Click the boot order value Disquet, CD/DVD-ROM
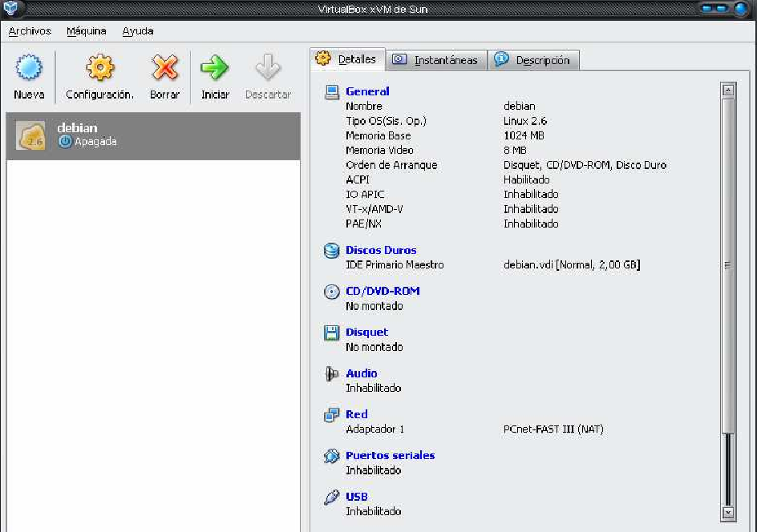 coord(585,165)
